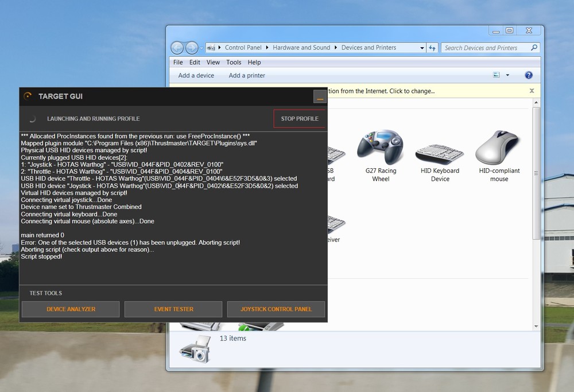Click 'Physical USB HID devices managed by script!' line
This screenshot has width=574, height=392.
pos(84,150)
